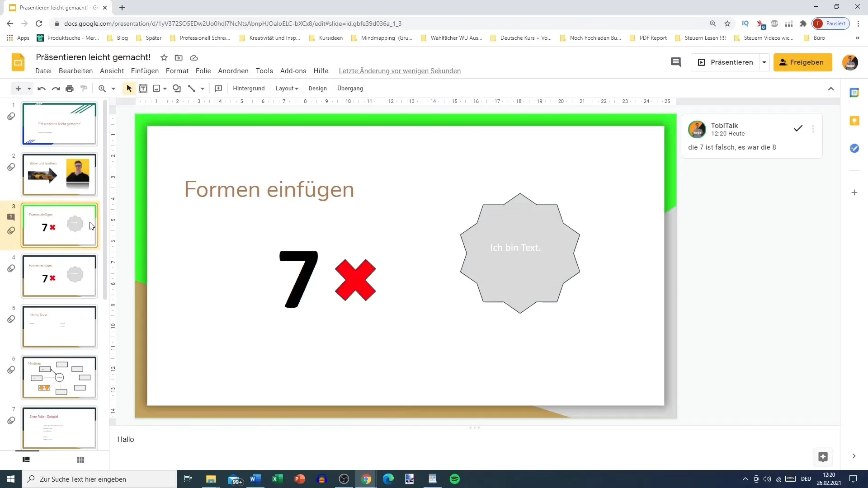Click the move to folder icon
Image resolution: width=868 pixels, height=488 pixels.
pyautogui.click(x=179, y=58)
